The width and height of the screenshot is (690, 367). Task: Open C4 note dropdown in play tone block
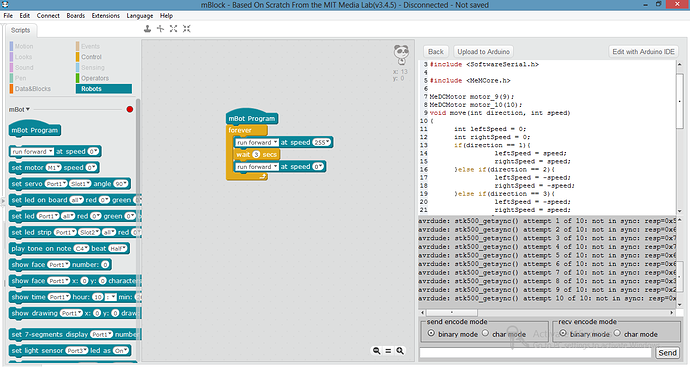pyautogui.click(x=81, y=248)
